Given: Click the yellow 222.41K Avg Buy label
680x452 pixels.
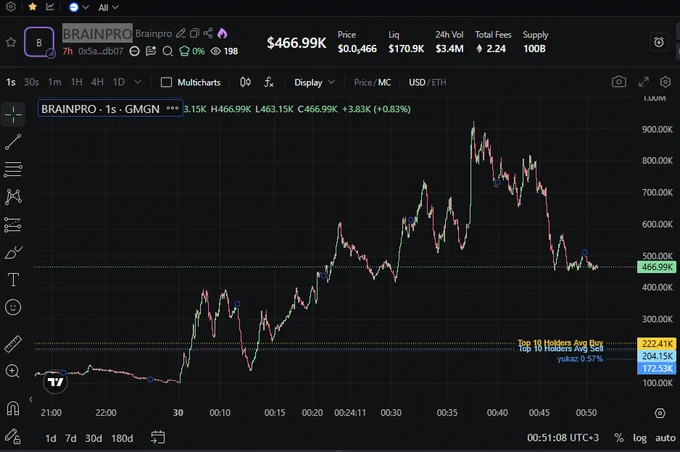Looking at the screenshot, I should pos(657,344).
